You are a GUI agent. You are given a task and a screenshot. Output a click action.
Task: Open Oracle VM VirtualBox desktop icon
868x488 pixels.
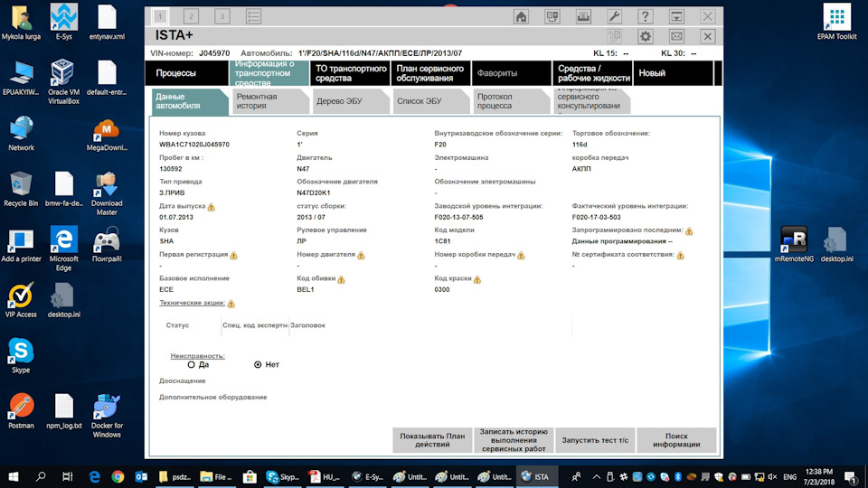tap(63, 82)
